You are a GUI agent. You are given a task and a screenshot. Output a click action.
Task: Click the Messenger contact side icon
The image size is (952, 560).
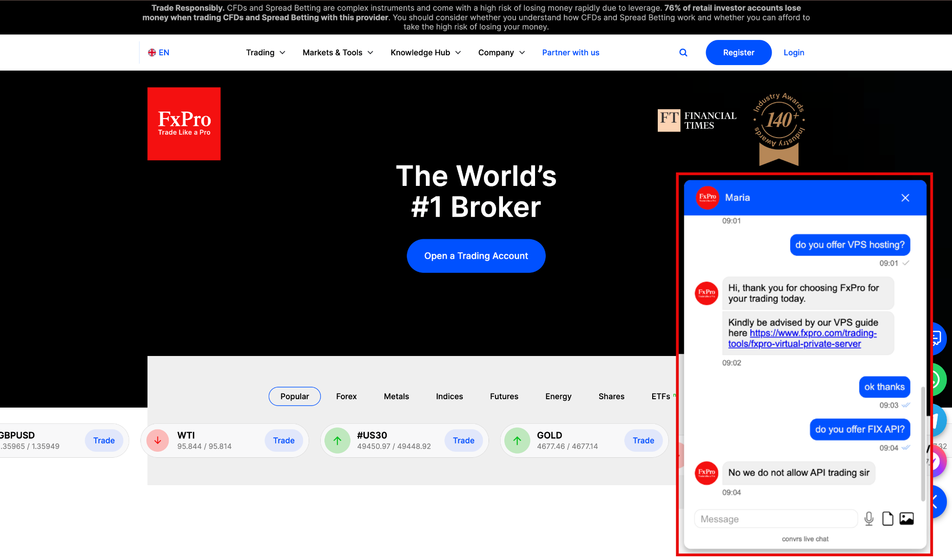[x=939, y=462]
